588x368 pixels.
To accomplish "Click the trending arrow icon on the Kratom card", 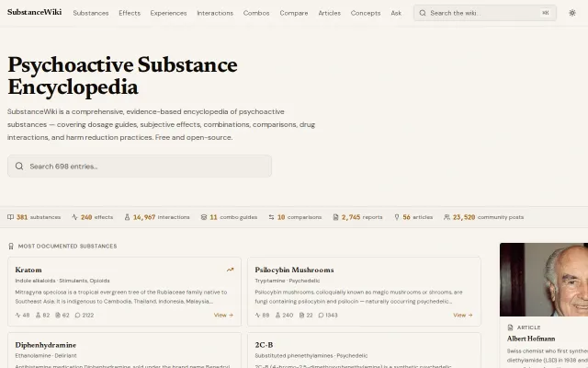I will [230, 270].
